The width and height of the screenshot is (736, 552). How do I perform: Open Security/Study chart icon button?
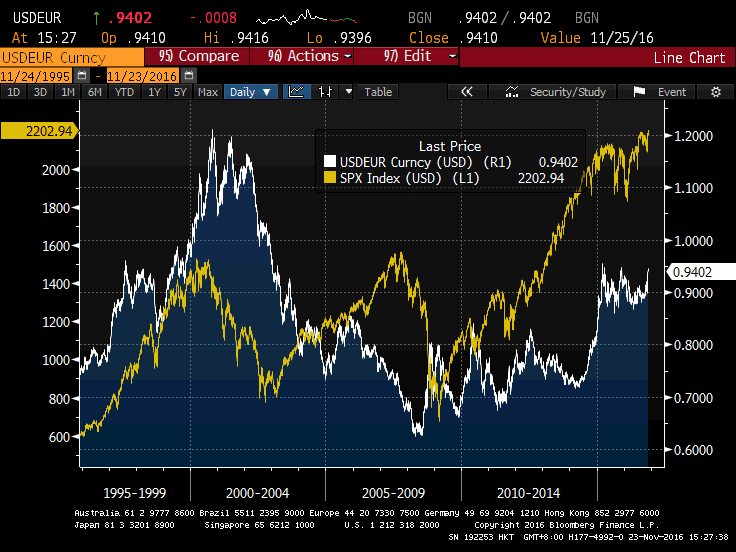(553, 92)
